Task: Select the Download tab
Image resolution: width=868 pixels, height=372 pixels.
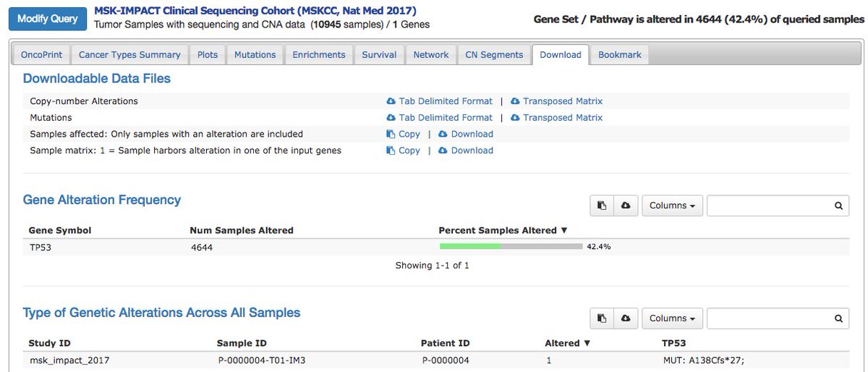Action: click(x=561, y=55)
